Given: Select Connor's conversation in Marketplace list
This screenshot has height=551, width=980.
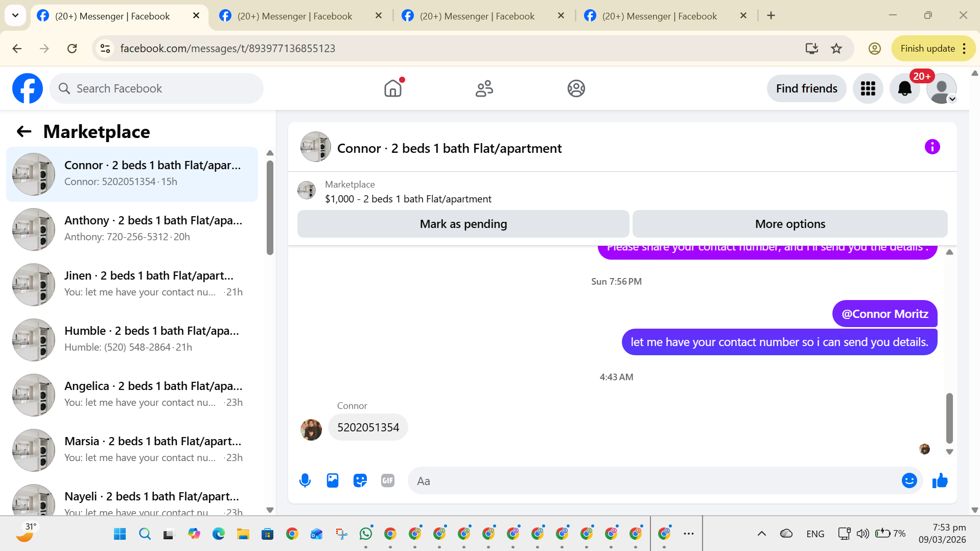Looking at the screenshot, I should 132,174.
